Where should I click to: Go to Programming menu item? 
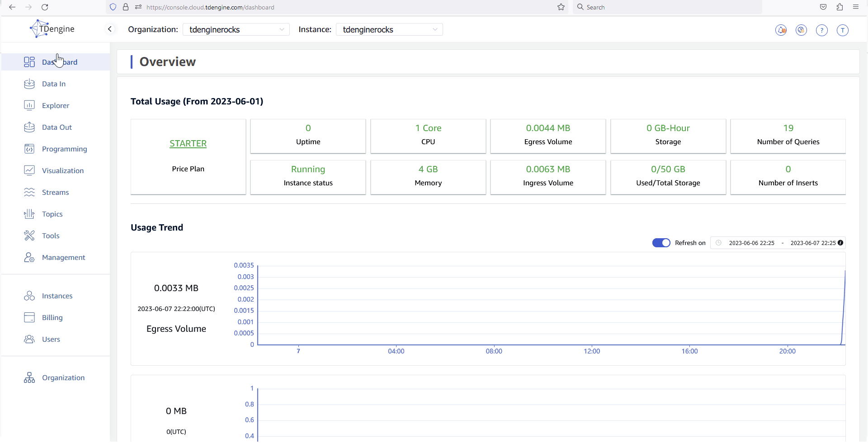(x=64, y=149)
